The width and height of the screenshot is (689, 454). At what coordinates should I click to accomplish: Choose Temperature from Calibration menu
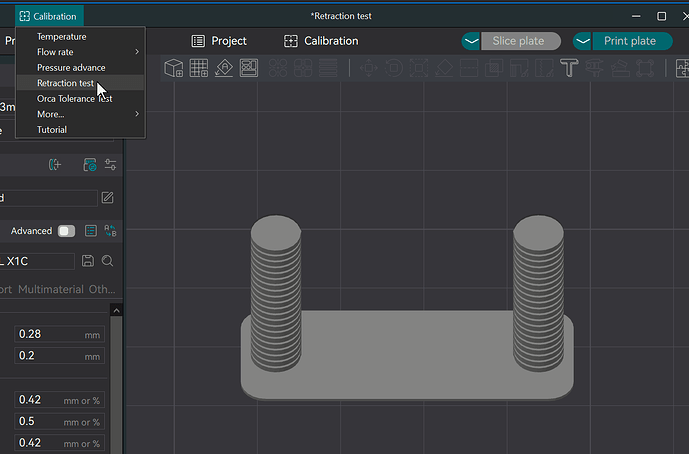coord(80,36)
